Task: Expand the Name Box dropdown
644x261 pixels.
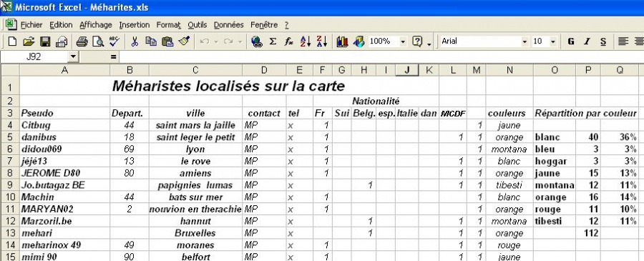Action: (73, 57)
